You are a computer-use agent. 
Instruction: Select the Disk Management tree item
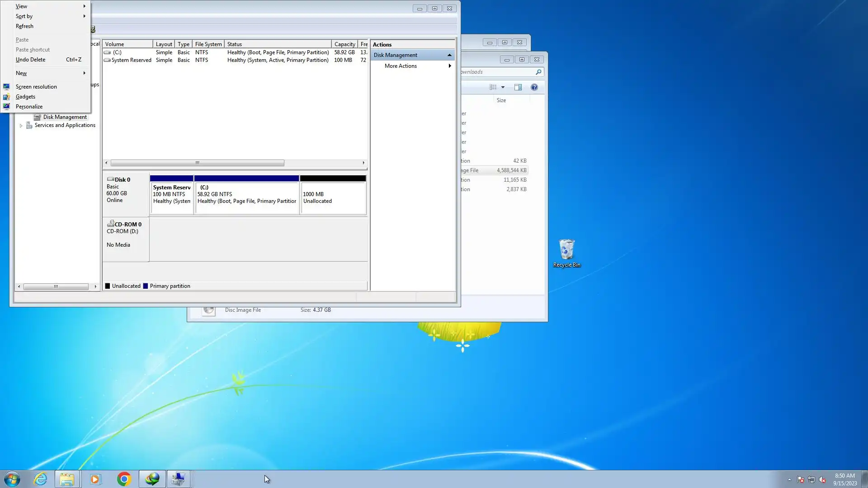[65, 117]
